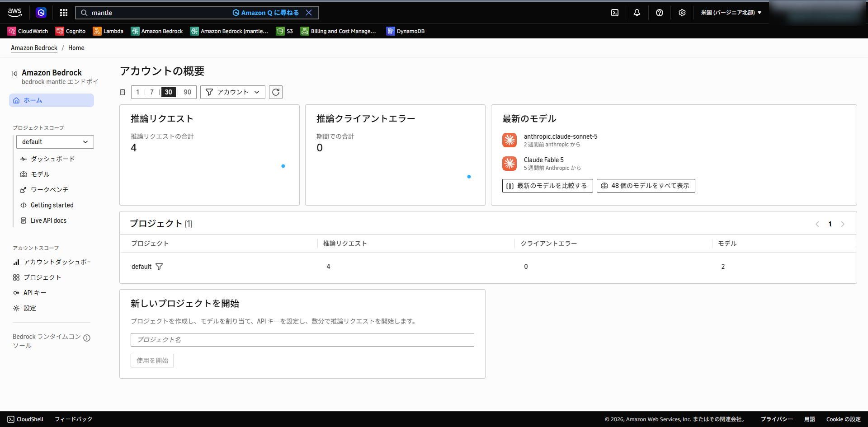
Task: Open the AWS logo home
Action: [x=14, y=13]
